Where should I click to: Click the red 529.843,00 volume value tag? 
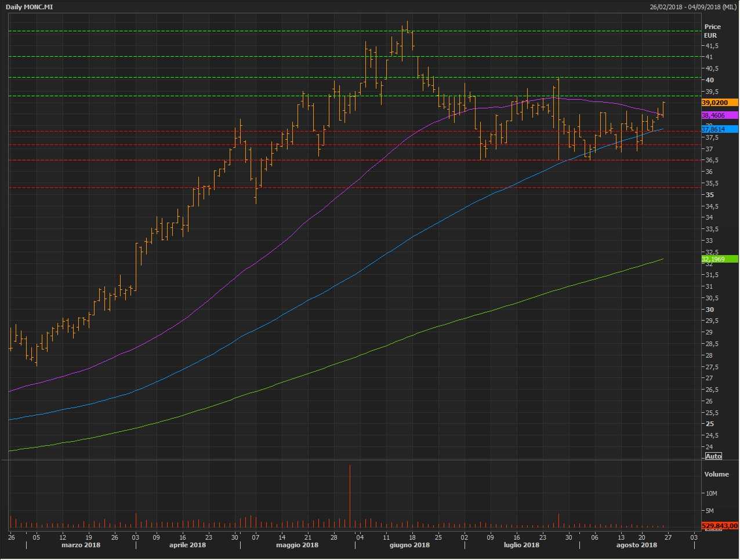click(719, 526)
